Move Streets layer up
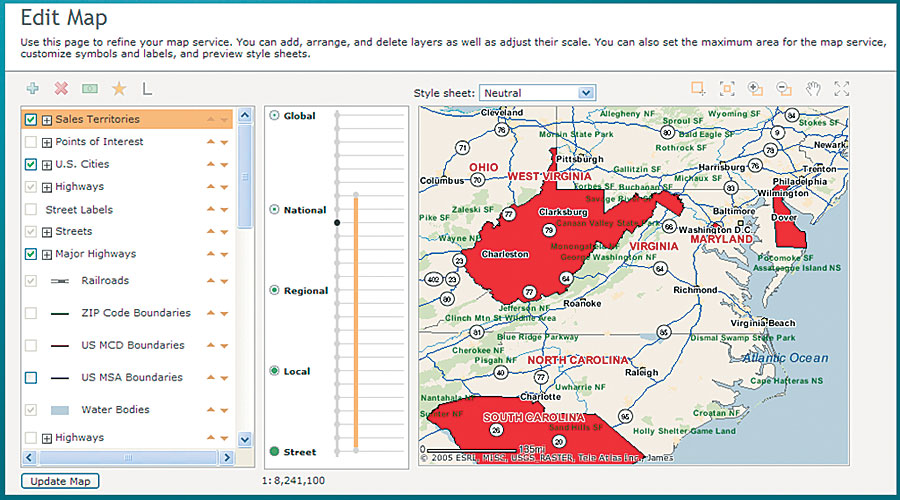Image resolution: width=900 pixels, height=500 pixels. coord(211,231)
